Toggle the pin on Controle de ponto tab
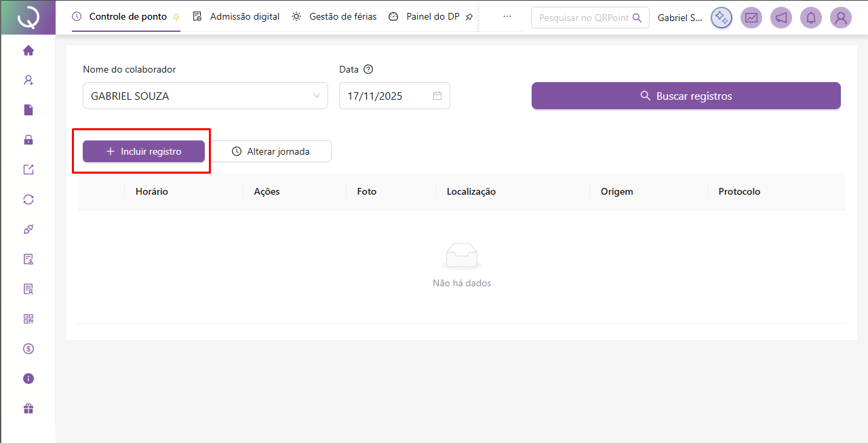Image resolution: width=868 pixels, height=443 pixels. click(x=176, y=17)
